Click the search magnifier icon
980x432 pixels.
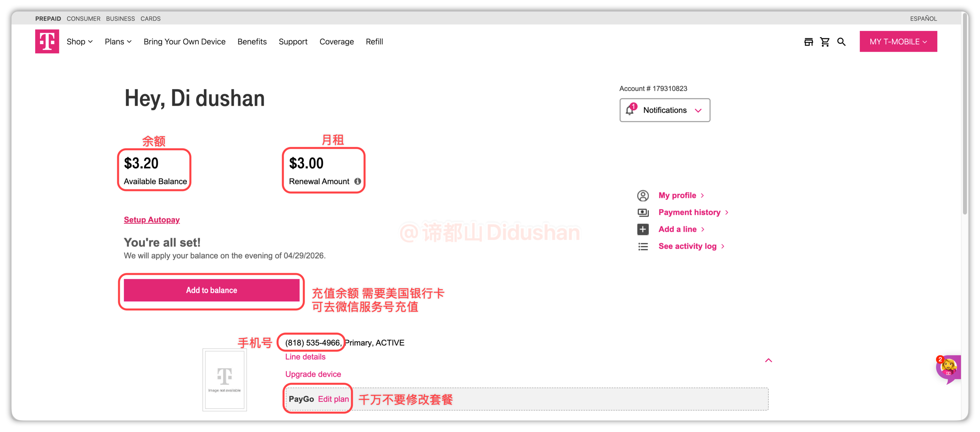[x=841, y=42]
